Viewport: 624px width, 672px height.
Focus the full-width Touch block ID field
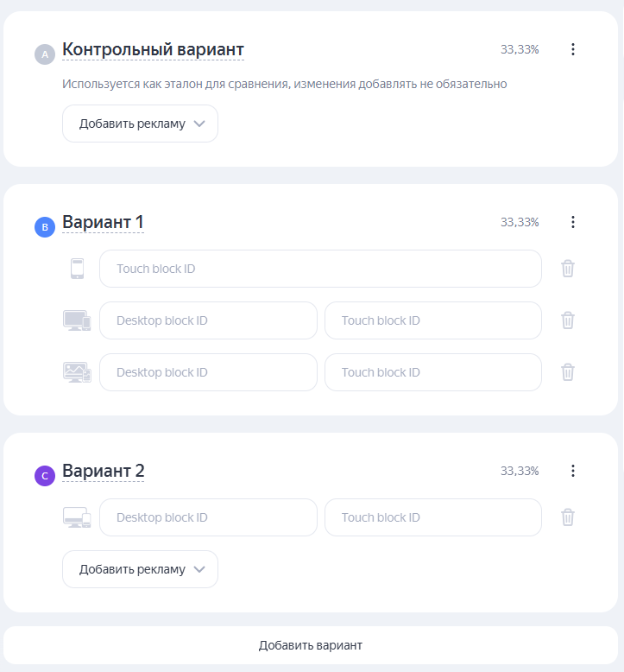320,269
